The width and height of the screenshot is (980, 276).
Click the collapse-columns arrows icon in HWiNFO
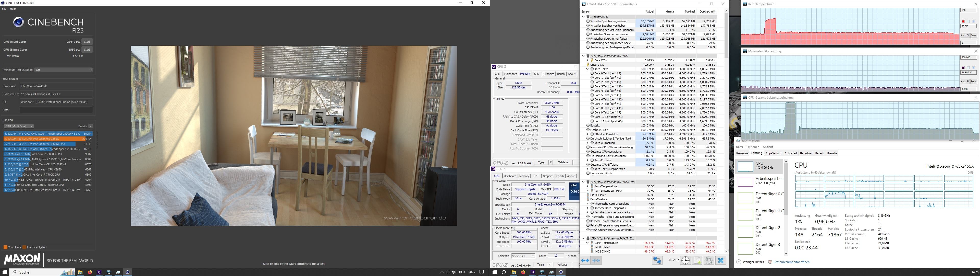tap(596, 260)
